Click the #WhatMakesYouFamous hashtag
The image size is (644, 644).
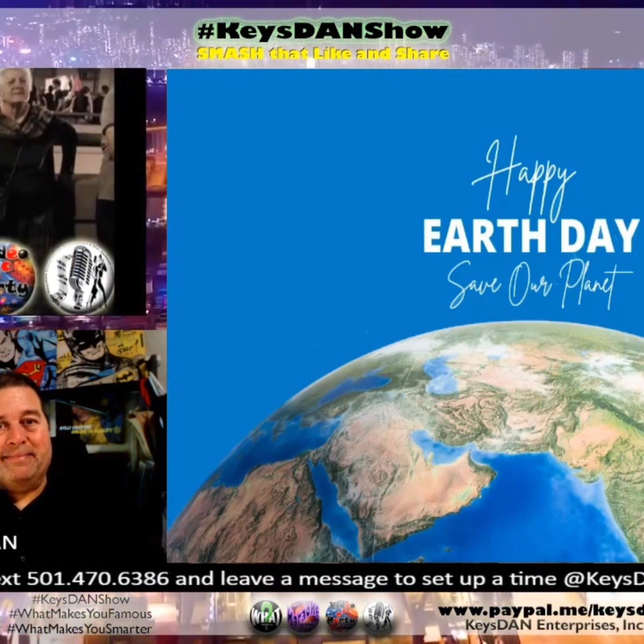(80, 614)
